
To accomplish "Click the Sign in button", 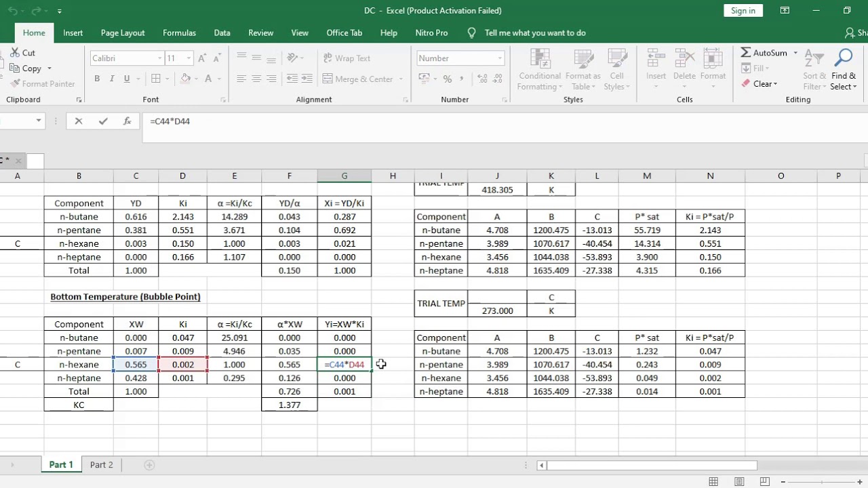I will click(743, 11).
